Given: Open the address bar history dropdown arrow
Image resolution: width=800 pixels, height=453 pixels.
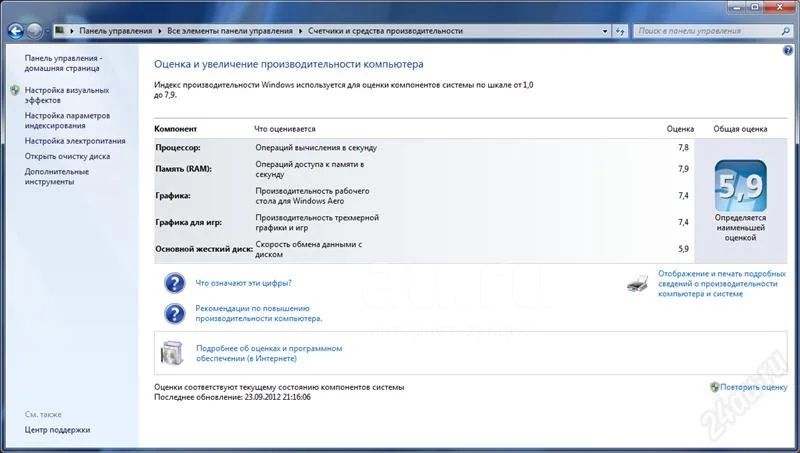Looking at the screenshot, I should tap(605, 31).
